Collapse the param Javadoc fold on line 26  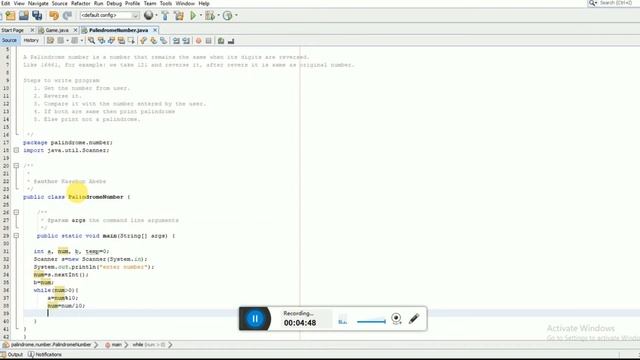[x=16, y=212]
